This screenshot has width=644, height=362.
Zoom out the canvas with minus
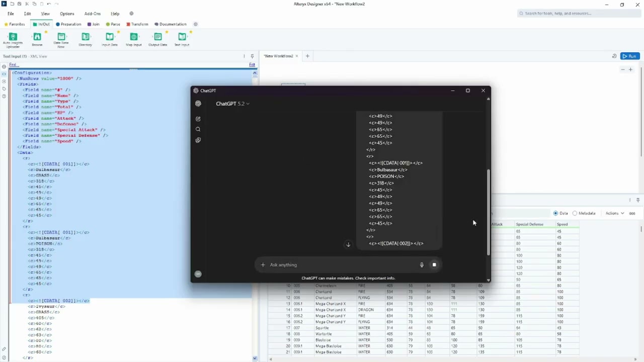(x=623, y=69)
